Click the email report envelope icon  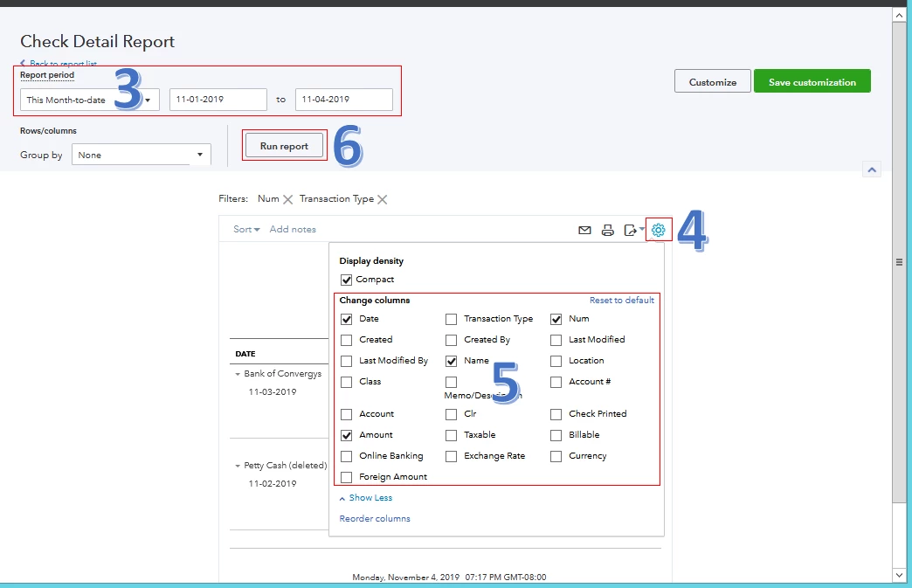[584, 231]
